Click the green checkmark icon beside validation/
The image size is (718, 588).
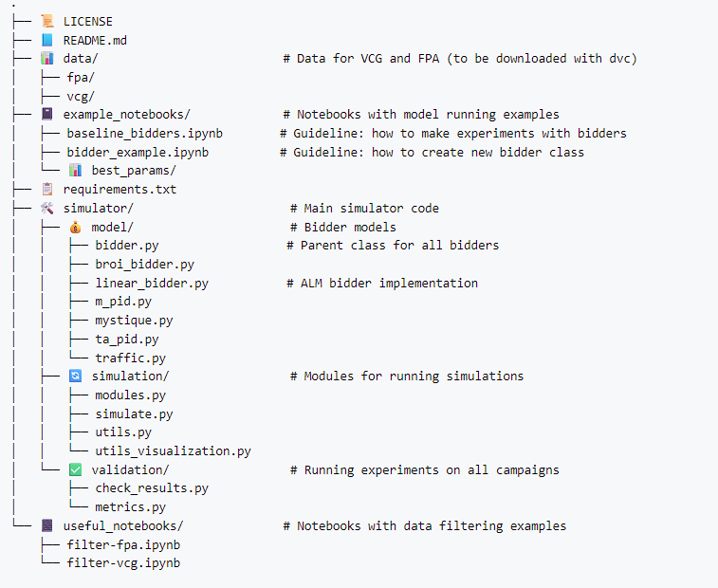click(x=75, y=470)
